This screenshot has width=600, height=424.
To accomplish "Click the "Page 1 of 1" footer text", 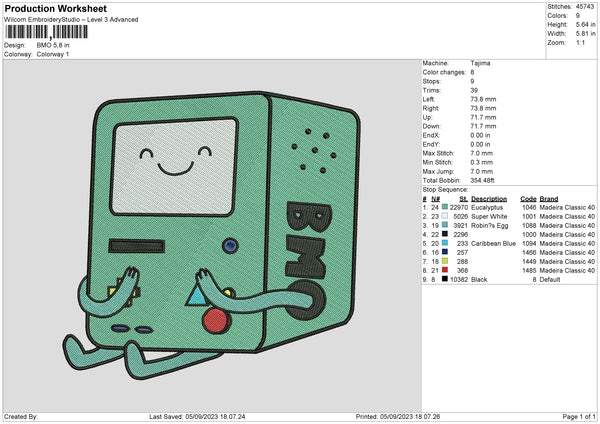I will tap(579, 416).
